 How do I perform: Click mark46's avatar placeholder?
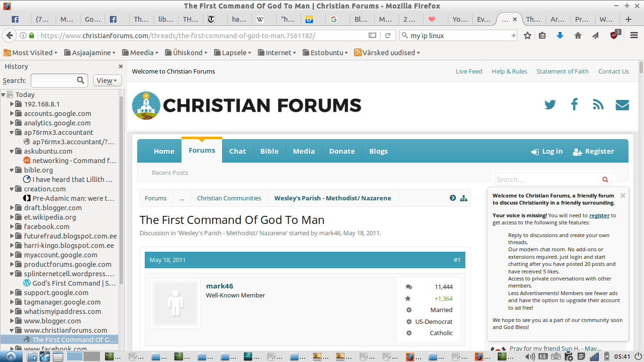(x=175, y=304)
